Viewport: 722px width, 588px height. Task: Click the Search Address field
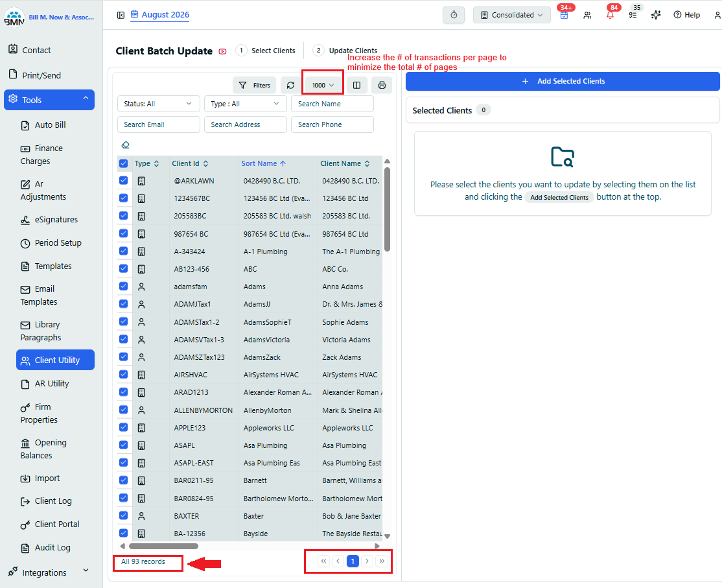[246, 124]
